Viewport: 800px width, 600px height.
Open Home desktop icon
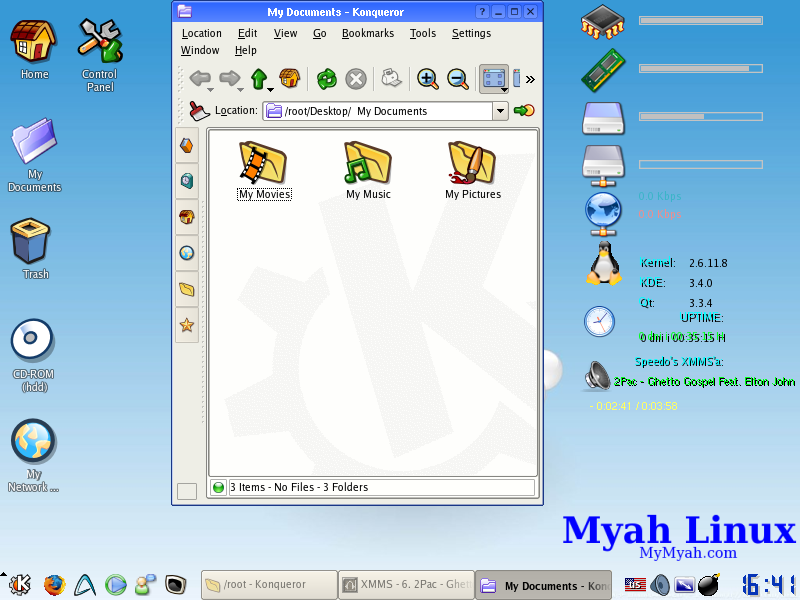[x=34, y=49]
